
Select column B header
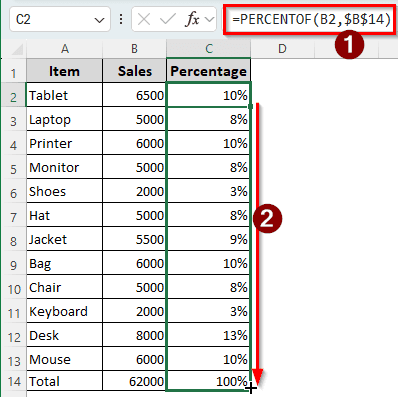(x=134, y=49)
